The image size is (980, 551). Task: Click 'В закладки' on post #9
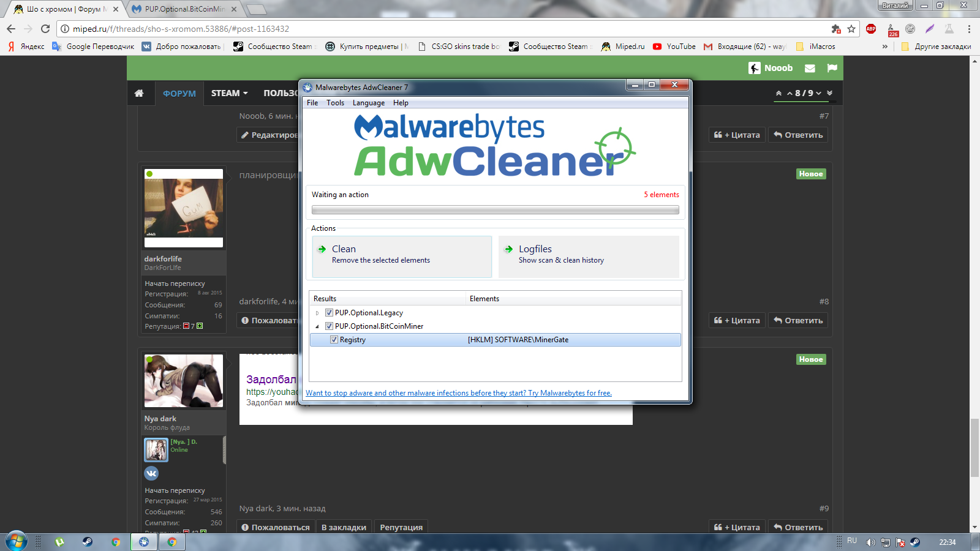click(x=344, y=527)
